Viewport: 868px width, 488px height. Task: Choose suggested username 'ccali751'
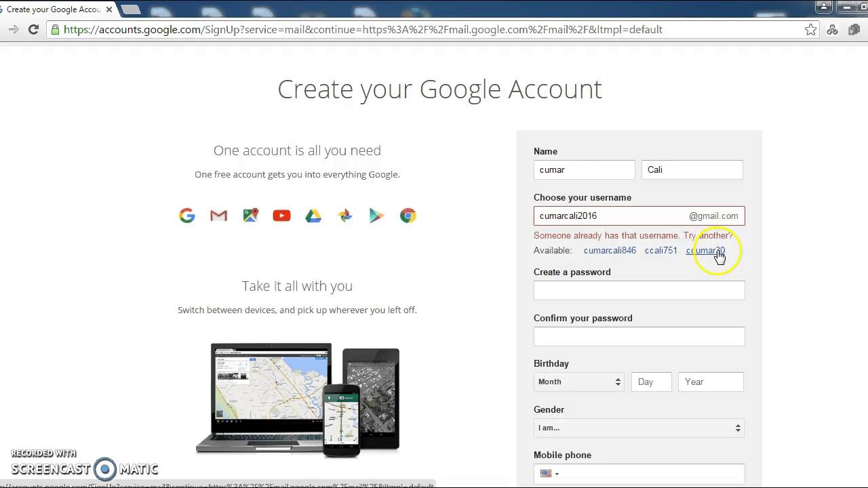pyautogui.click(x=661, y=250)
